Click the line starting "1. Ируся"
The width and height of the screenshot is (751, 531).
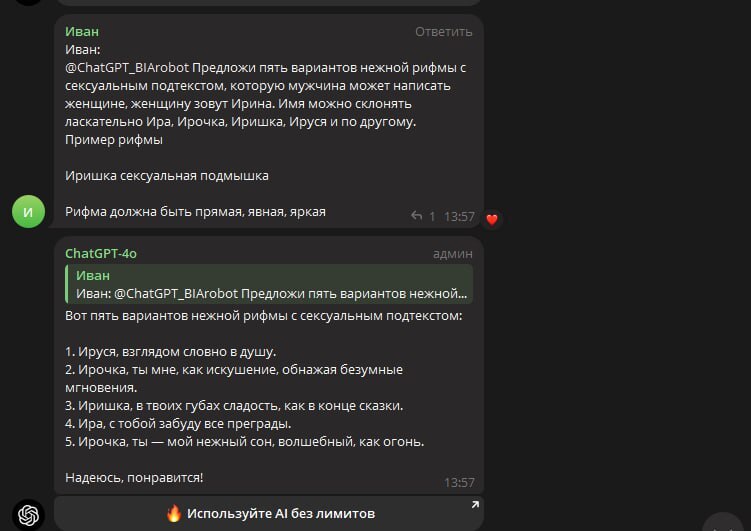[170, 352]
